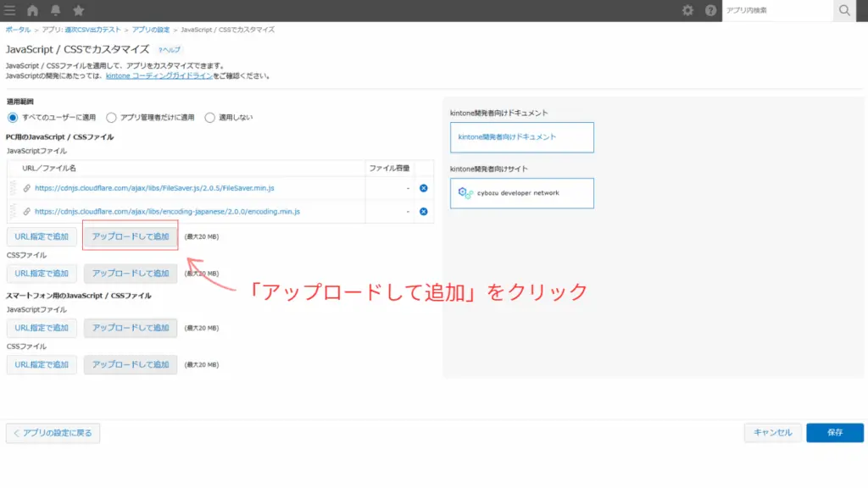Image resolution: width=868 pixels, height=488 pixels.
Task: Click the home icon to go to portal
Action: coord(32,10)
